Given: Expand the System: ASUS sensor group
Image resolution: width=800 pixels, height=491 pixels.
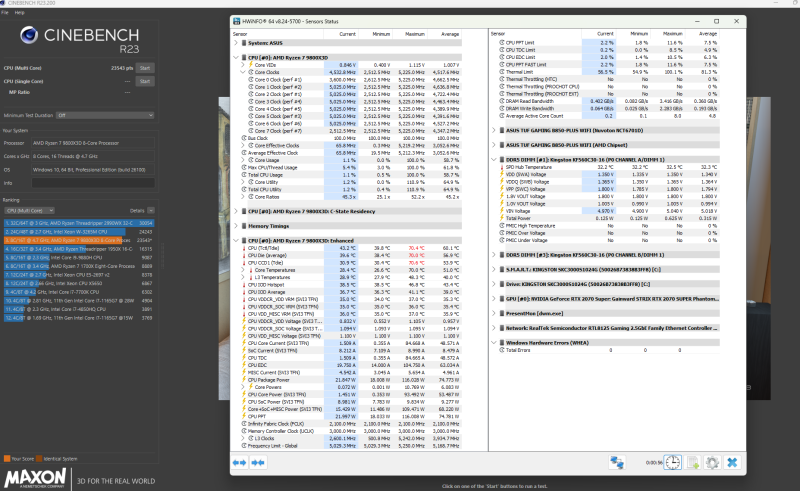Looking at the screenshot, I should 236,43.
